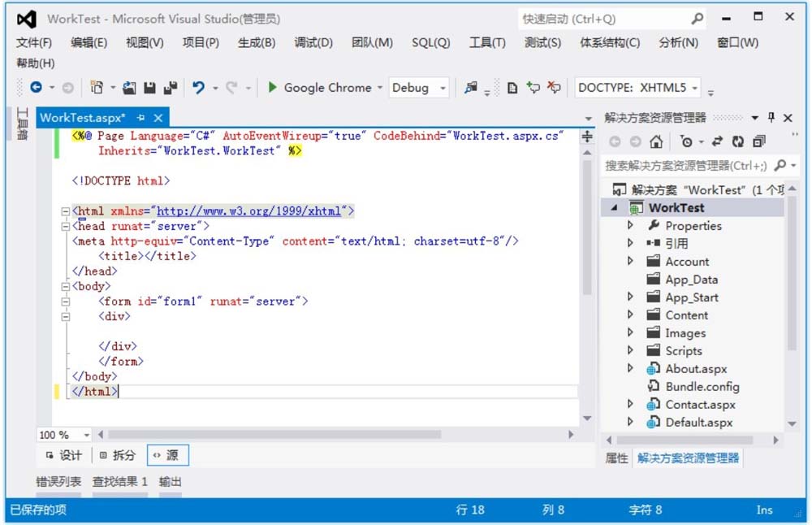
Task: Switch to the 设计 view
Action: pos(64,456)
